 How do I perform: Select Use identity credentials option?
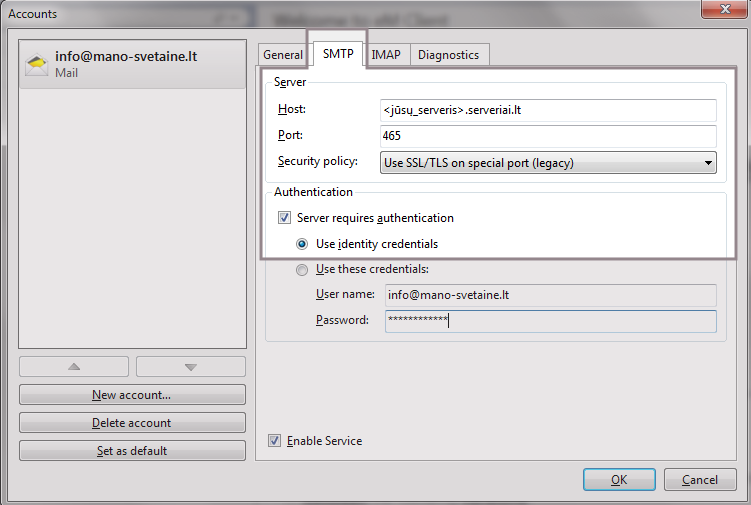pos(303,244)
